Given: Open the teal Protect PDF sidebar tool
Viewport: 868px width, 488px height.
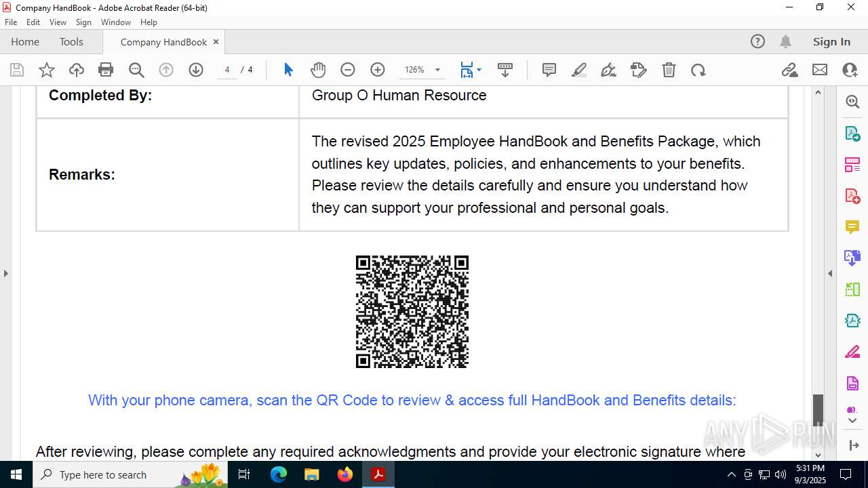Looking at the screenshot, I should [852, 321].
